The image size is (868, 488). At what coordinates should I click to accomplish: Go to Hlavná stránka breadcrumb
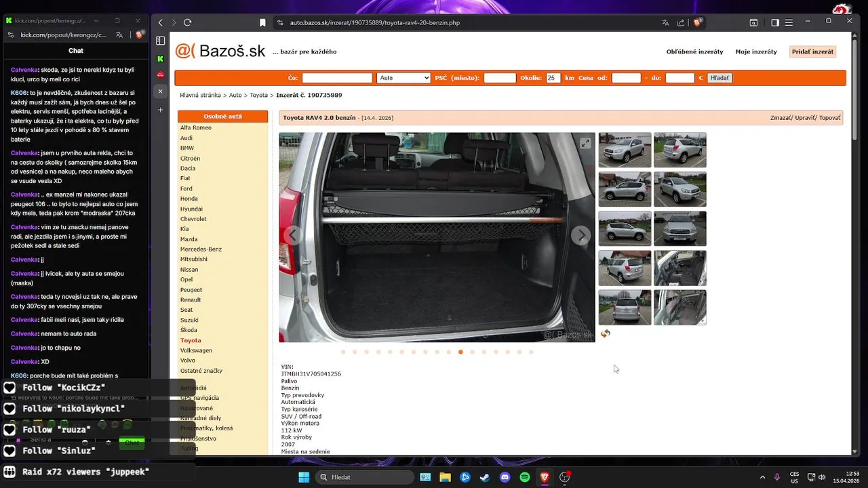[x=200, y=96]
